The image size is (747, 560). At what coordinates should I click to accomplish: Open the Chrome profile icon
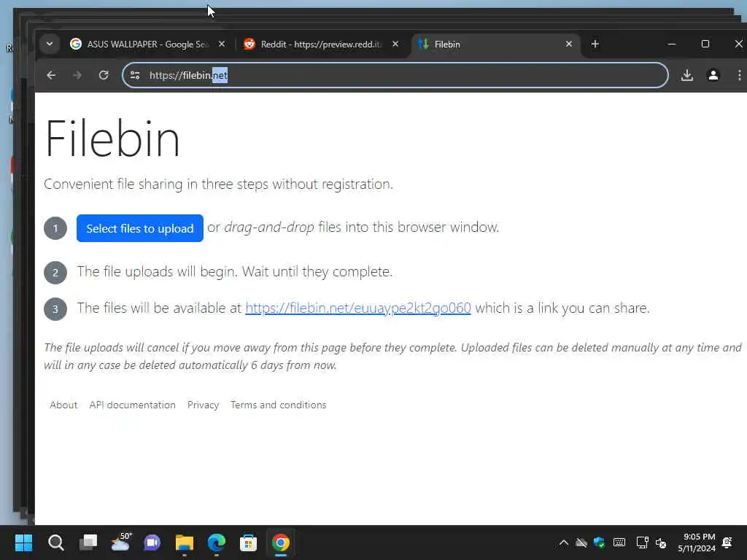713,75
